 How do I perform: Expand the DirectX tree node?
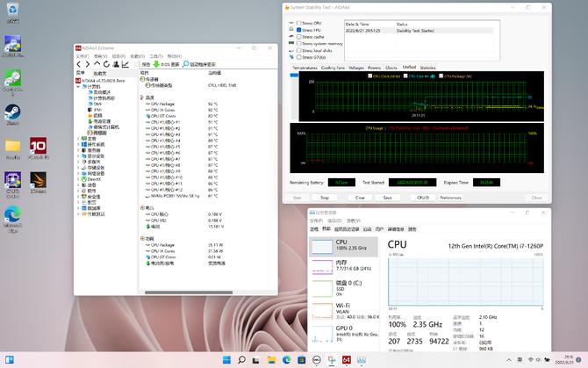click(80, 179)
